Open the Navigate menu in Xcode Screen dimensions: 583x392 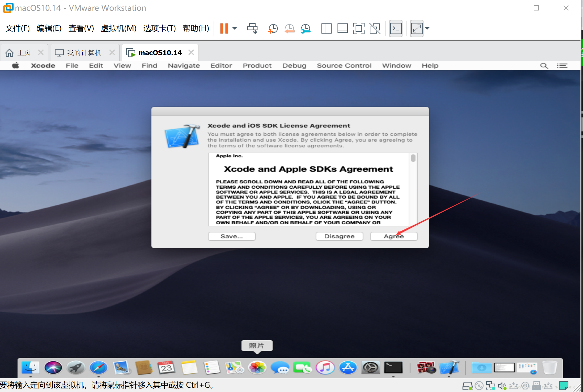coord(183,65)
